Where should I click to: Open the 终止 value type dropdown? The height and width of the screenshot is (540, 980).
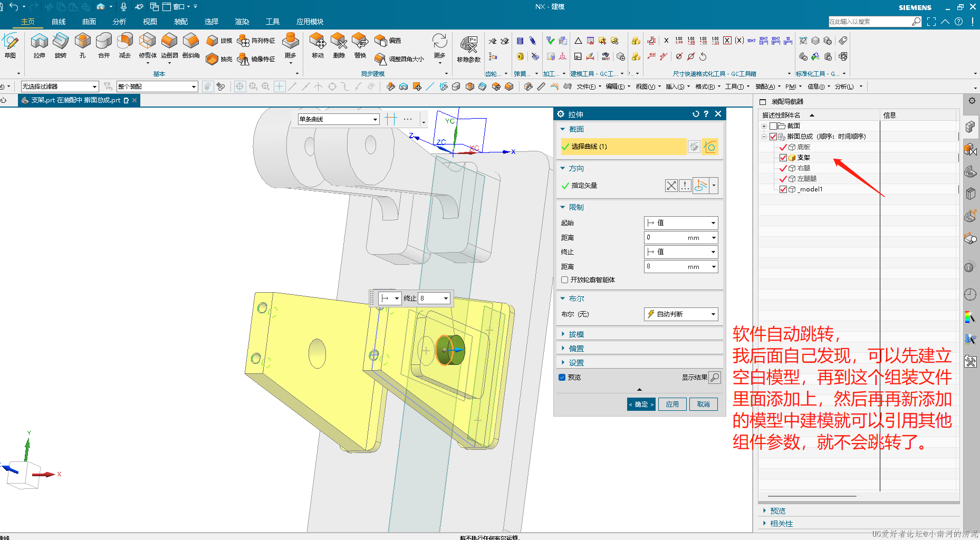[681, 252]
